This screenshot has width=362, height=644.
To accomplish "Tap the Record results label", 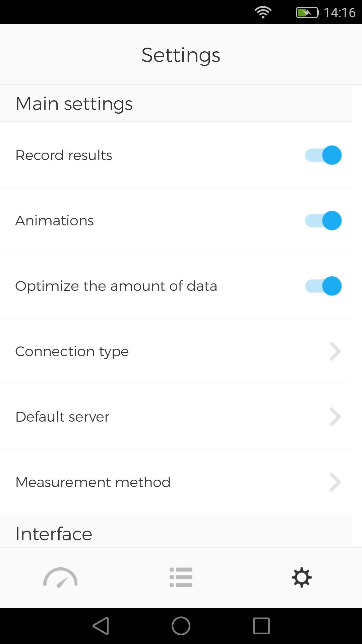I will (x=64, y=155).
